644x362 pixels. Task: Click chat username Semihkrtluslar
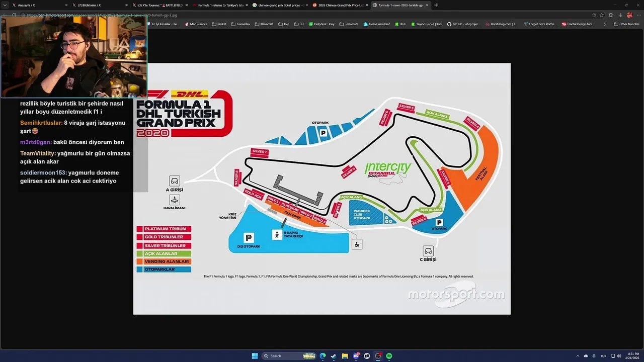click(x=41, y=123)
